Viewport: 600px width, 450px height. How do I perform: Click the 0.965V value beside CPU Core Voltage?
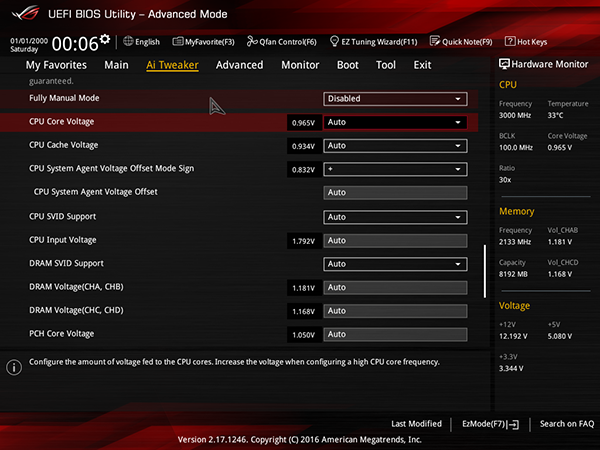coord(304,123)
